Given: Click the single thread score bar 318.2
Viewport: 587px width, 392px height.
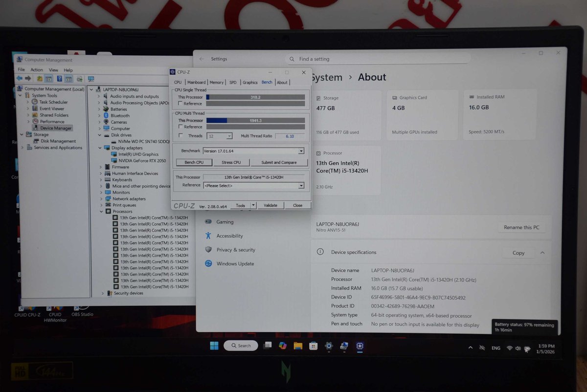Looking at the screenshot, I should [x=255, y=97].
